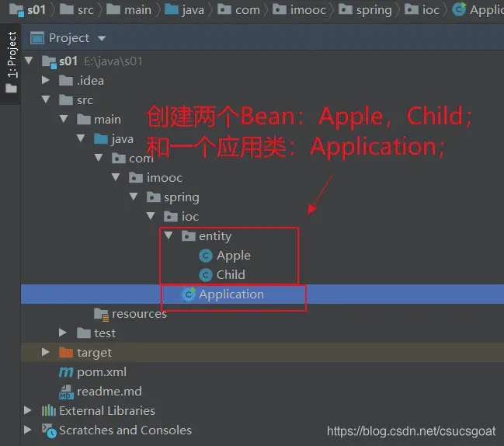Select the target folder label

[x=94, y=353]
